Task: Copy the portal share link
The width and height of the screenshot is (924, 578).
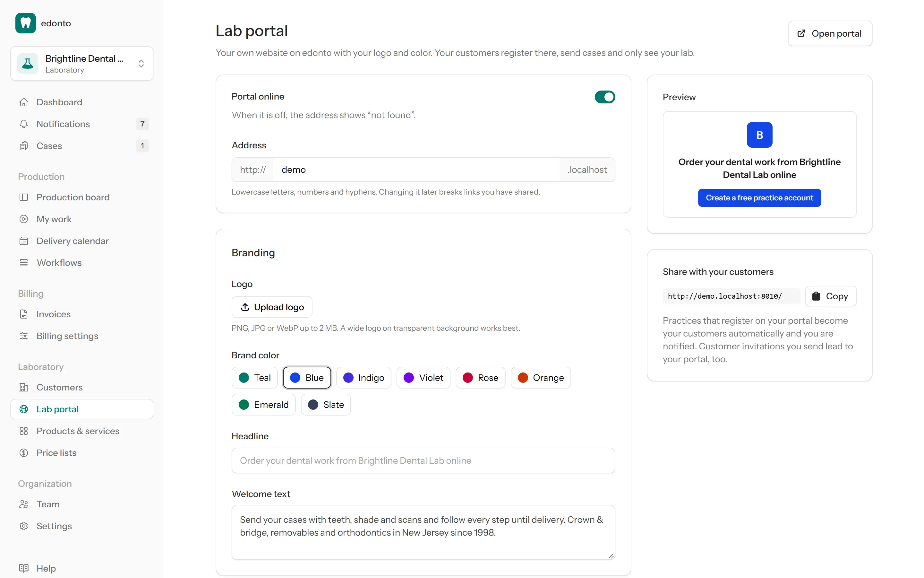Action: pos(831,296)
